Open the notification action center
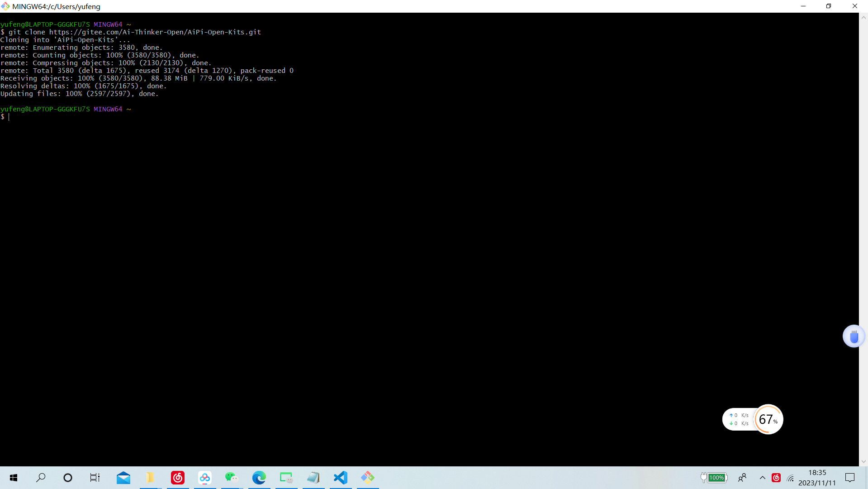 (850, 478)
